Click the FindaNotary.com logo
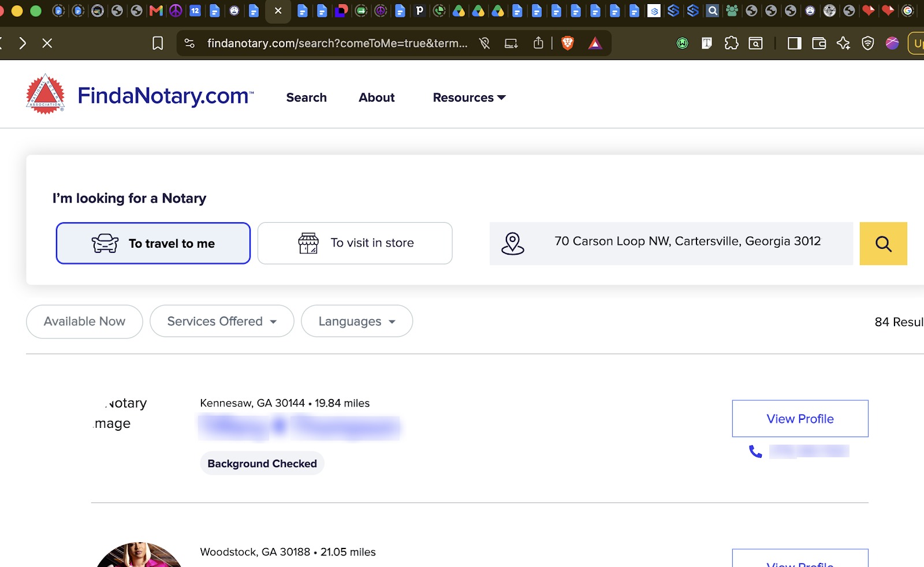 click(x=140, y=95)
